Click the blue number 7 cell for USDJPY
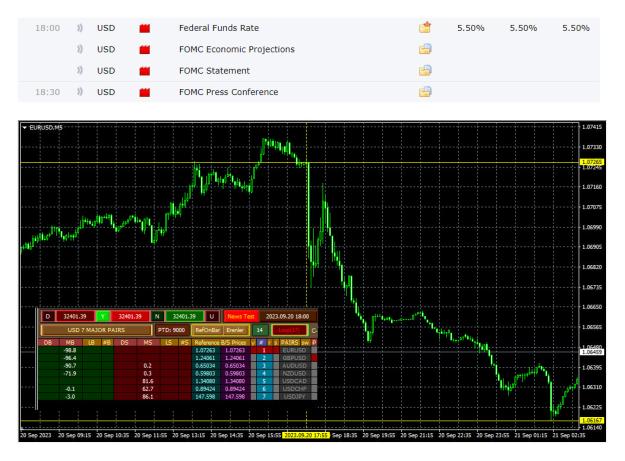 [264, 396]
